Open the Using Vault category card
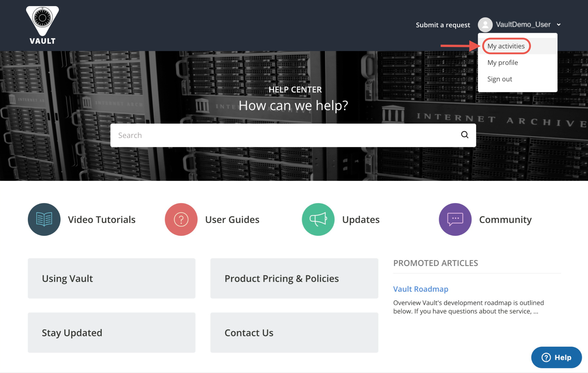The image size is (588, 373). coord(112,278)
